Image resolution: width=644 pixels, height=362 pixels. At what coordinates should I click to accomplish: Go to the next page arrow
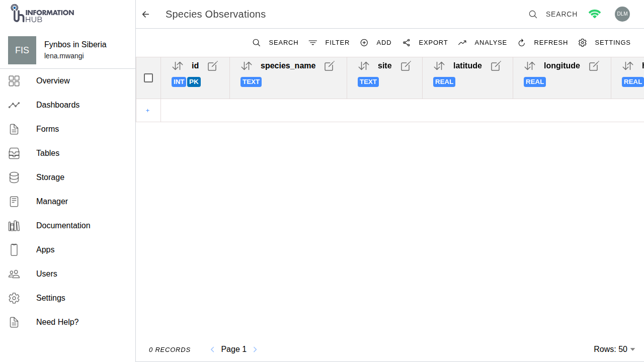click(255, 349)
